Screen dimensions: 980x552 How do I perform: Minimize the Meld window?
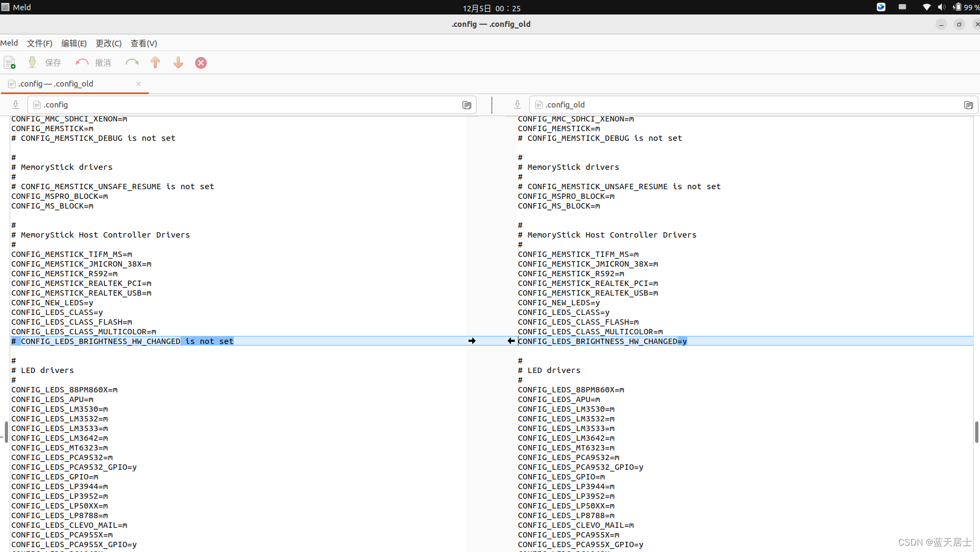coord(941,24)
